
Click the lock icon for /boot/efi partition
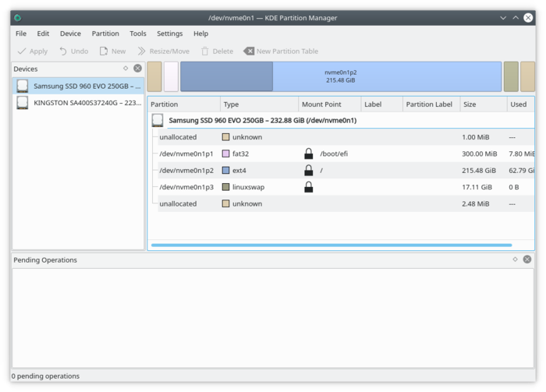pos(309,154)
